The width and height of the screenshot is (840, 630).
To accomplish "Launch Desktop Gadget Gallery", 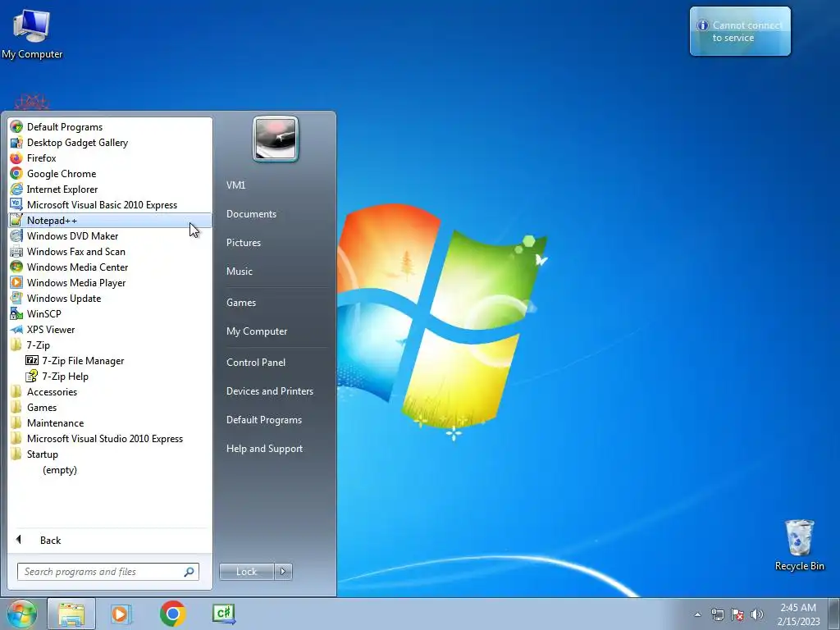I will [x=110, y=143].
